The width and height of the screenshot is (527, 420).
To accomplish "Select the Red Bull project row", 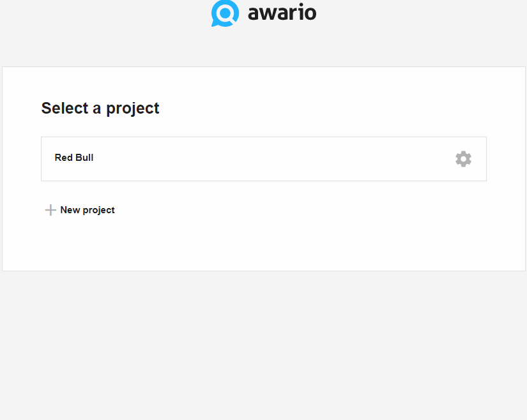I will [263, 159].
